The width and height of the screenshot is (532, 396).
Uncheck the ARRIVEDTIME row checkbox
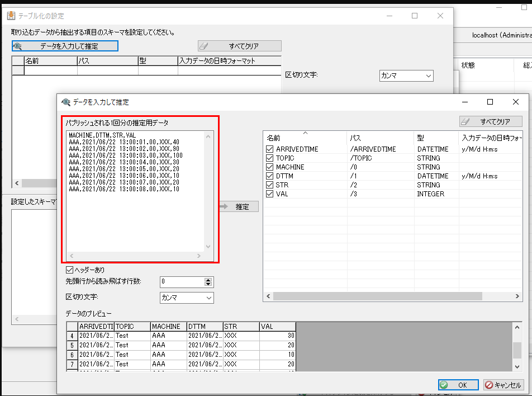[270, 149]
